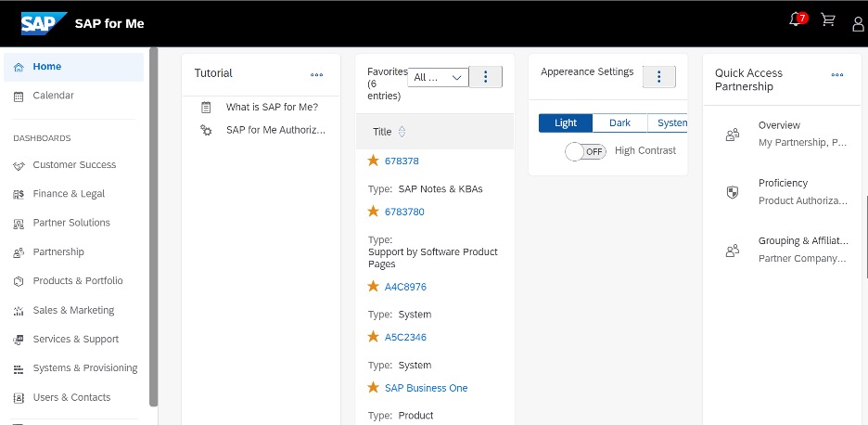Click the SAP logo in header

tap(44, 23)
